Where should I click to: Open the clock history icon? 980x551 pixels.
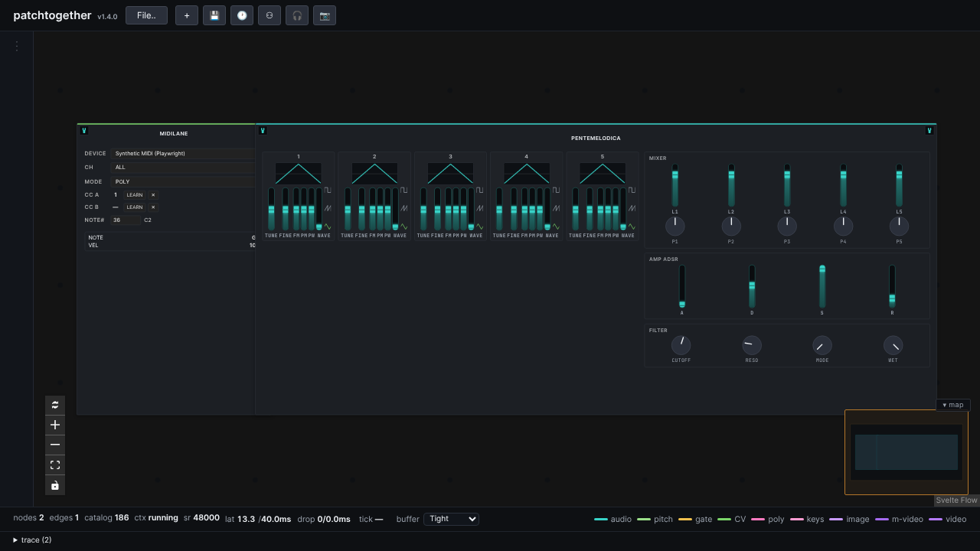(x=242, y=15)
